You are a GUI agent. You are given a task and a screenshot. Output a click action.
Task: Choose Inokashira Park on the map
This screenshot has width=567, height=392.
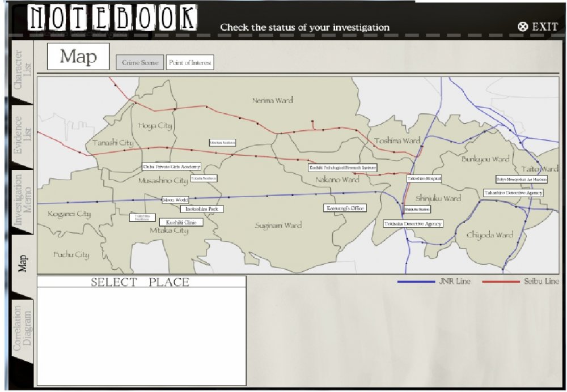pos(202,209)
